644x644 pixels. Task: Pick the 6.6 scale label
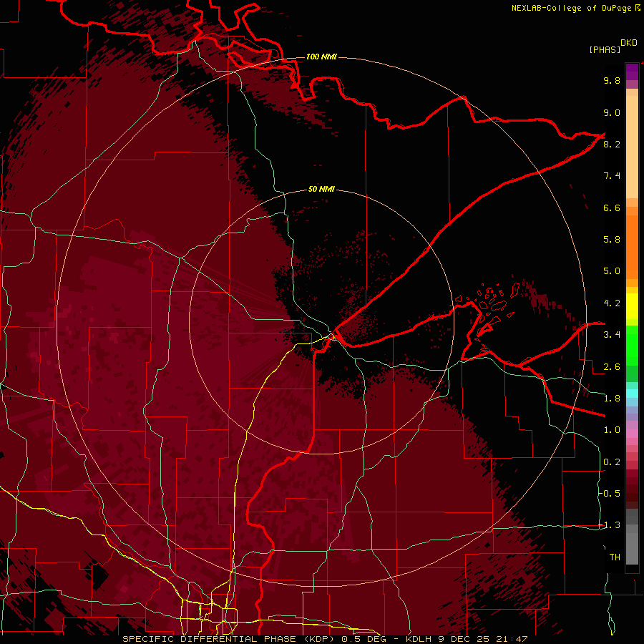612,208
